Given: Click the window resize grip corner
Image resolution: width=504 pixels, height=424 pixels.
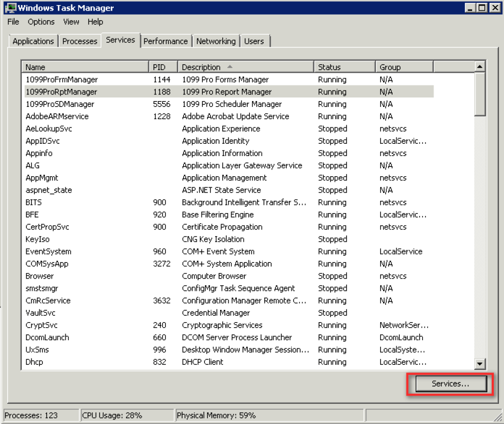Looking at the screenshot, I should (x=498, y=417).
